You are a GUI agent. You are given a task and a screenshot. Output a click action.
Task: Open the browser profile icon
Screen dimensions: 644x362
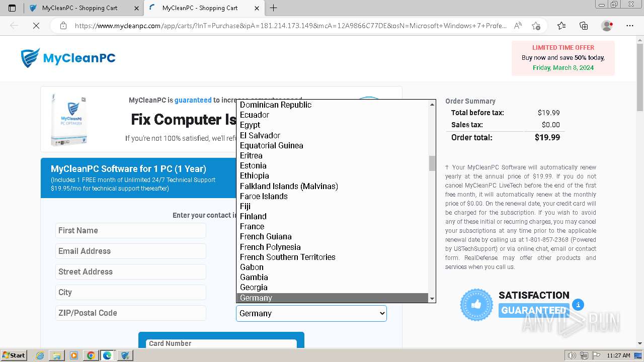[x=607, y=26]
